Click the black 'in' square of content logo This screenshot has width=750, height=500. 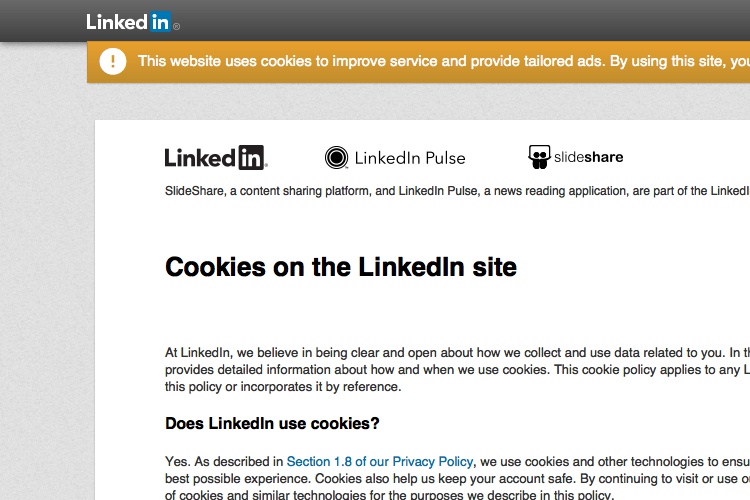[x=251, y=157]
